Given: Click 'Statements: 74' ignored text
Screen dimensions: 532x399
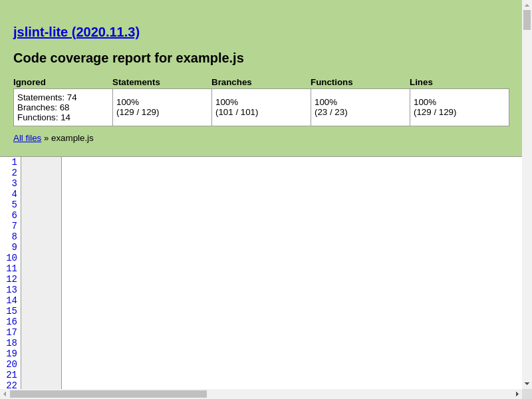Looking at the screenshot, I should click(x=47, y=97).
